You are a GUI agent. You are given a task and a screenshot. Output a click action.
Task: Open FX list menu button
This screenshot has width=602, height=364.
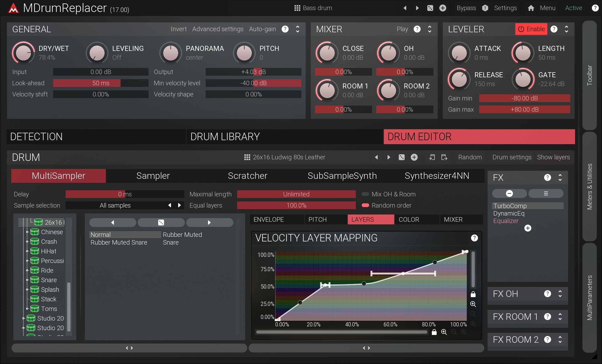[546, 193]
